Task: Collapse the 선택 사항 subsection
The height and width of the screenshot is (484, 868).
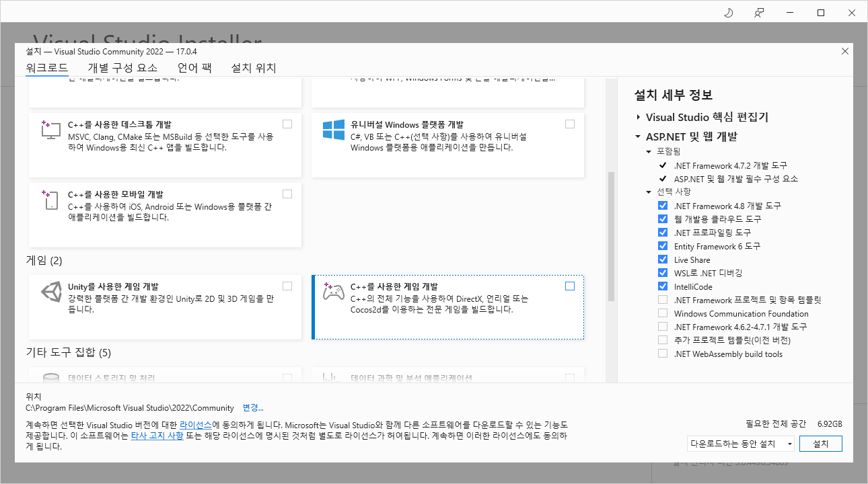Action: 649,192
